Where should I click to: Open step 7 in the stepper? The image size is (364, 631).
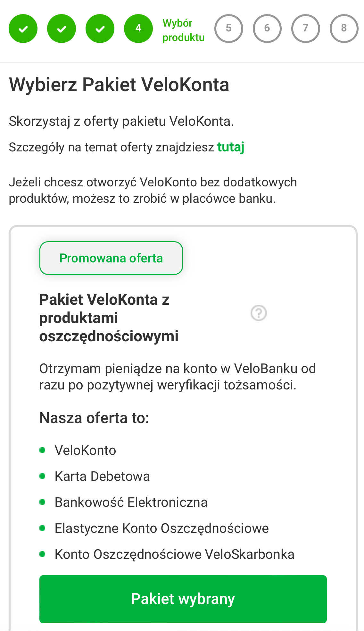(306, 29)
